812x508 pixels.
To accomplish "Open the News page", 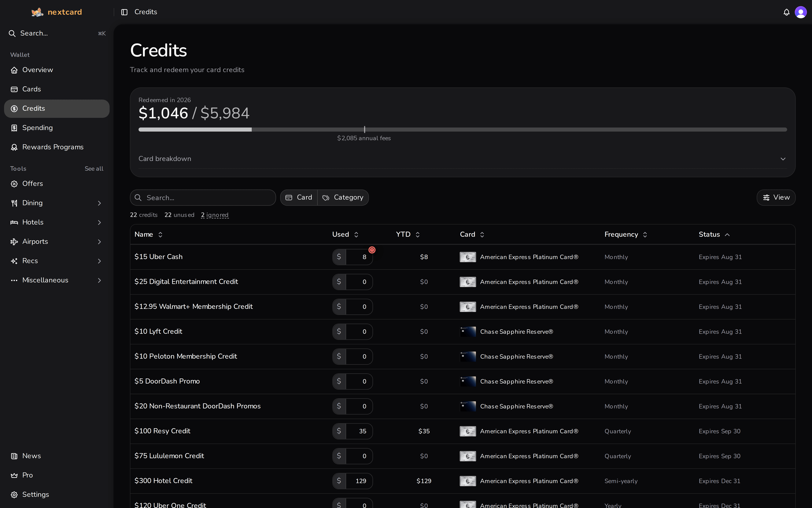I will pyautogui.click(x=57, y=456).
